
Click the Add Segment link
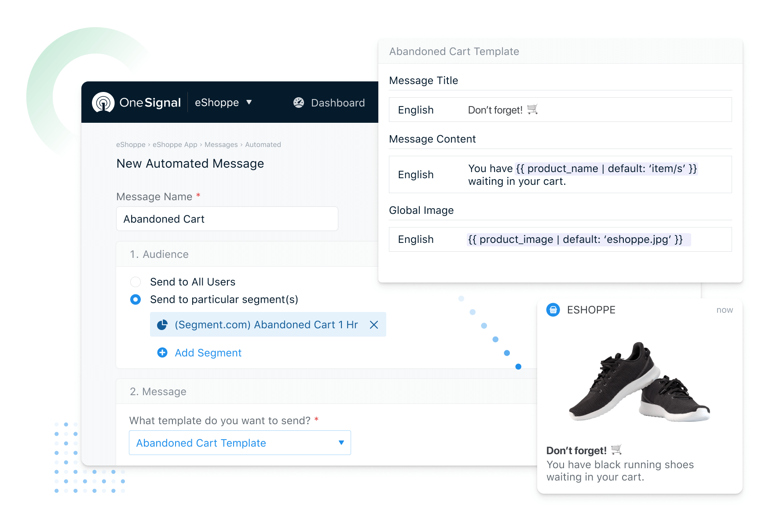[x=208, y=353]
